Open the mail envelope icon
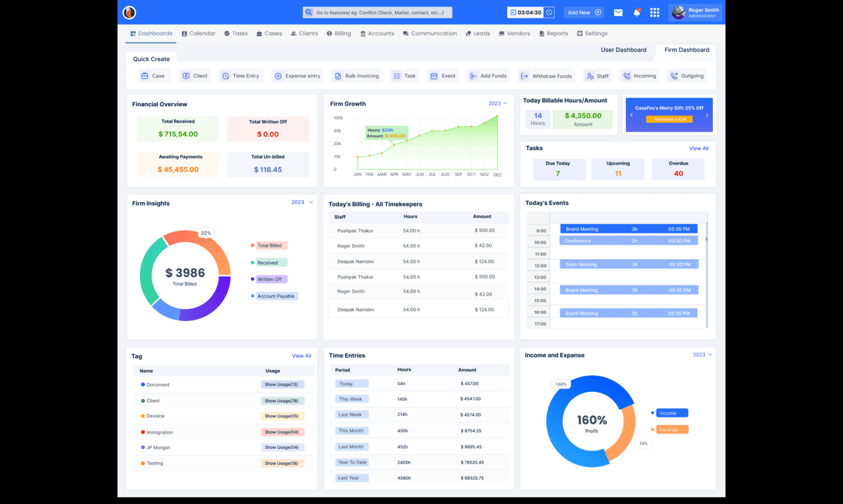 coord(618,13)
